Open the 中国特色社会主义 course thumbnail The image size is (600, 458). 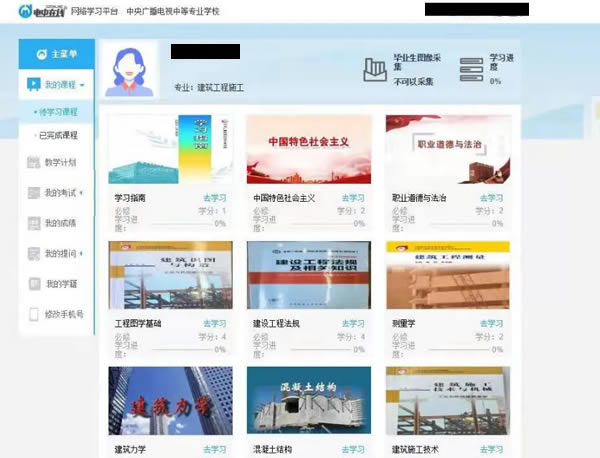tap(309, 149)
